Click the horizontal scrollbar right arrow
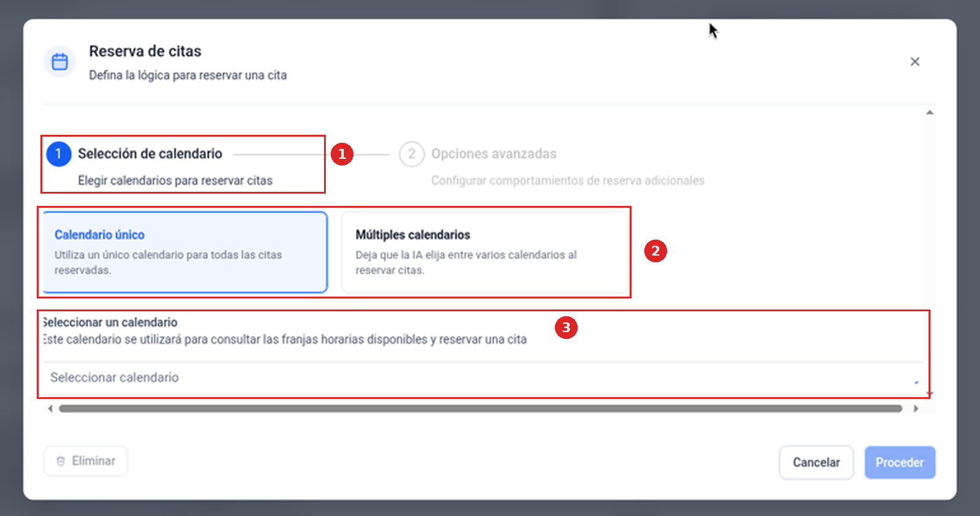The height and width of the screenshot is (516, 980). click(x=916, y=409)
